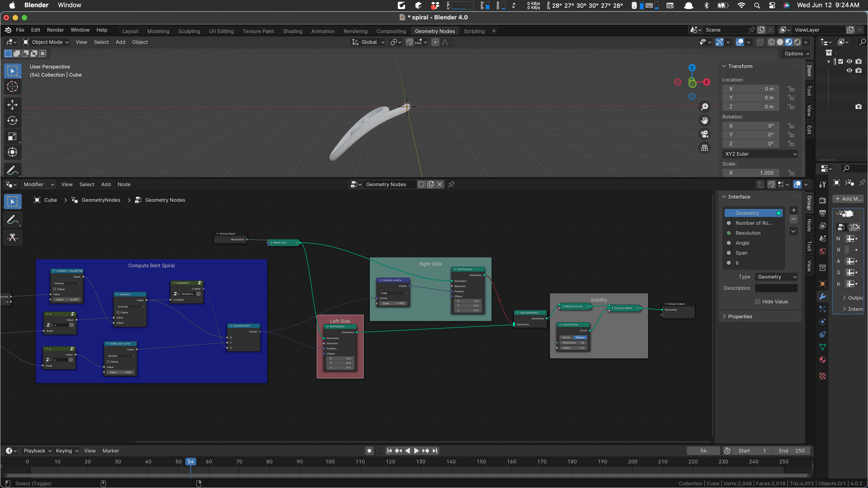Open the Render menu
The height and width of the screenshot is (488, 868).
point(55,30)
